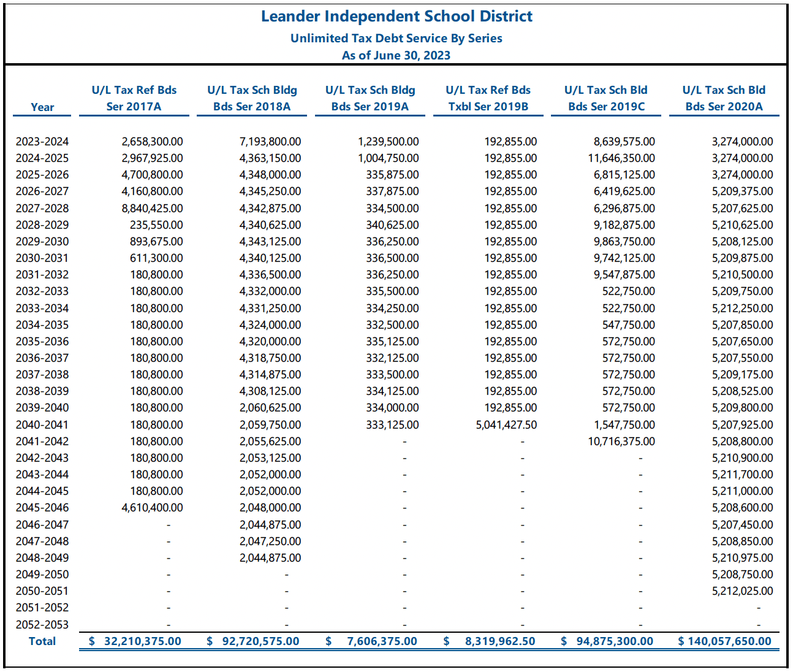Click the 2045-2046 year row label

(x=42, y=508)
